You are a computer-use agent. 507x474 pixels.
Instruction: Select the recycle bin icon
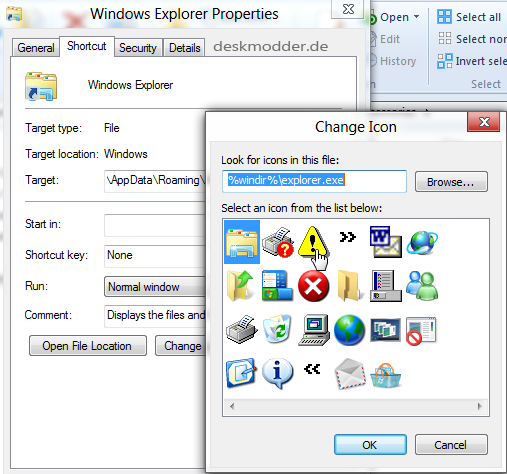coord(277,329)
